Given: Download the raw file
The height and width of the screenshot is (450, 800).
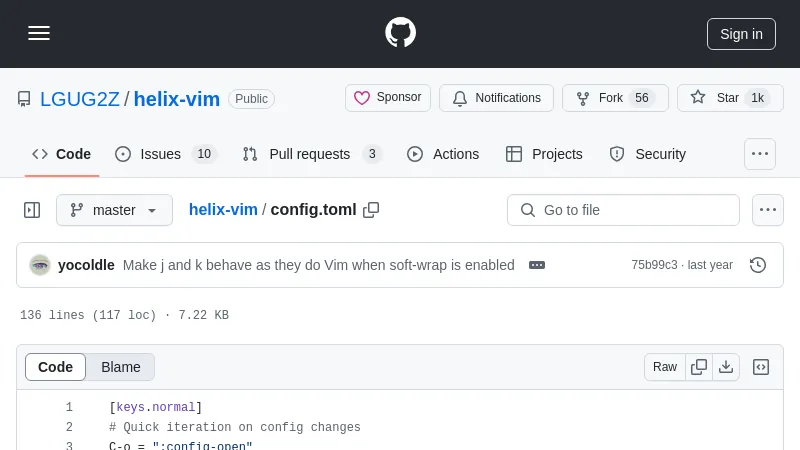Looking at the screenshot, I should coord(726,367).
